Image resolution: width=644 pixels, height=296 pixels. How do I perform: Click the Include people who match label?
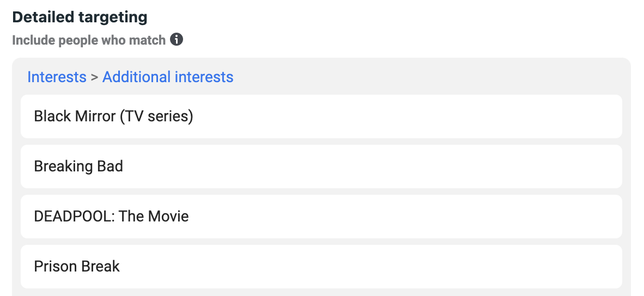(x=89, y=40)
